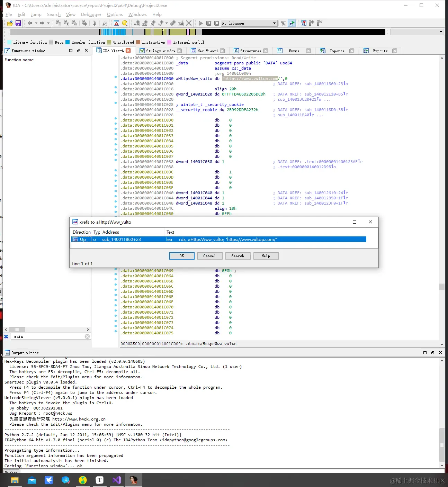Switch to the Strings window tab
Screen dimensions: 448x487
160,51
